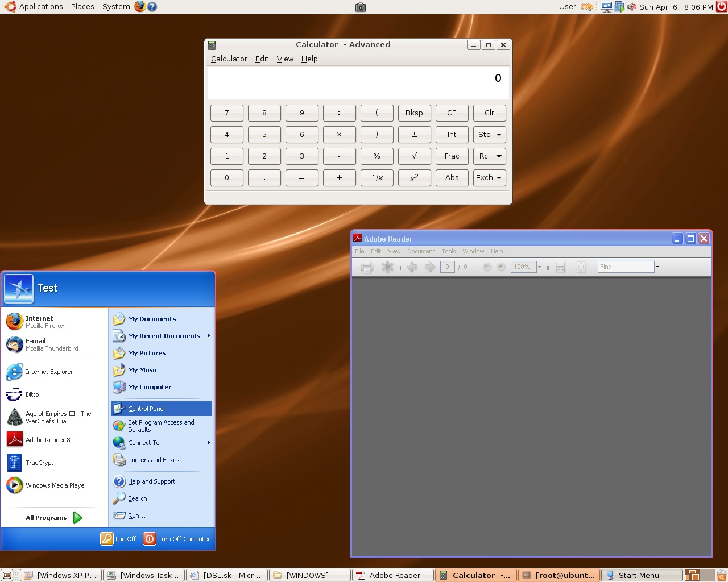Viewport: 728px width, 582px height.
Task: Open the System menu in the top panel
Action: (x=116, y=7)
